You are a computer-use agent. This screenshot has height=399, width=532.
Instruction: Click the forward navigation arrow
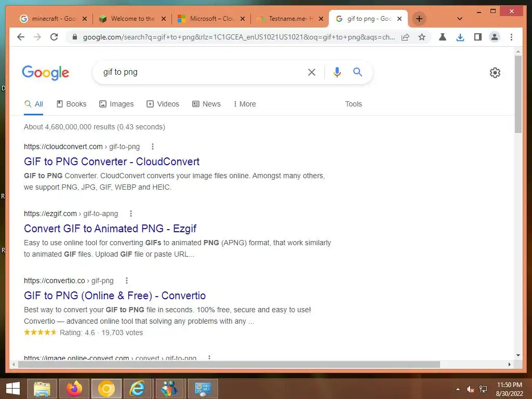(x=37, y=37)
